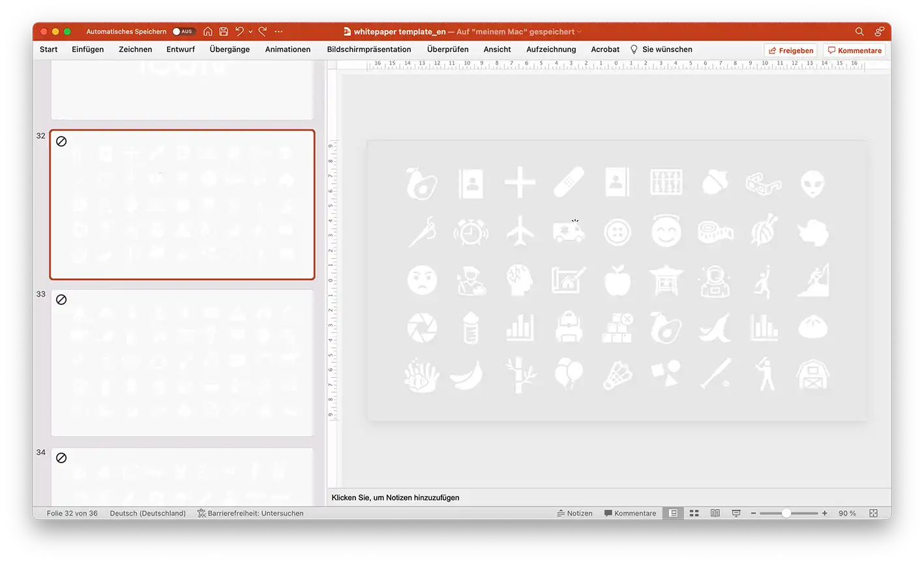Click the Home icon in title bar

tap(208, 31)
